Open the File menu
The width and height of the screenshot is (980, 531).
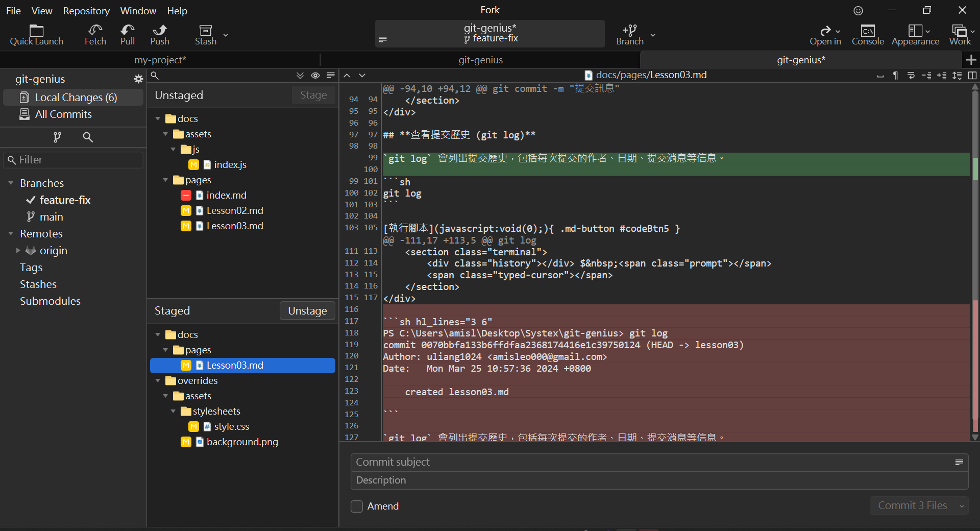tap(13, 11)
